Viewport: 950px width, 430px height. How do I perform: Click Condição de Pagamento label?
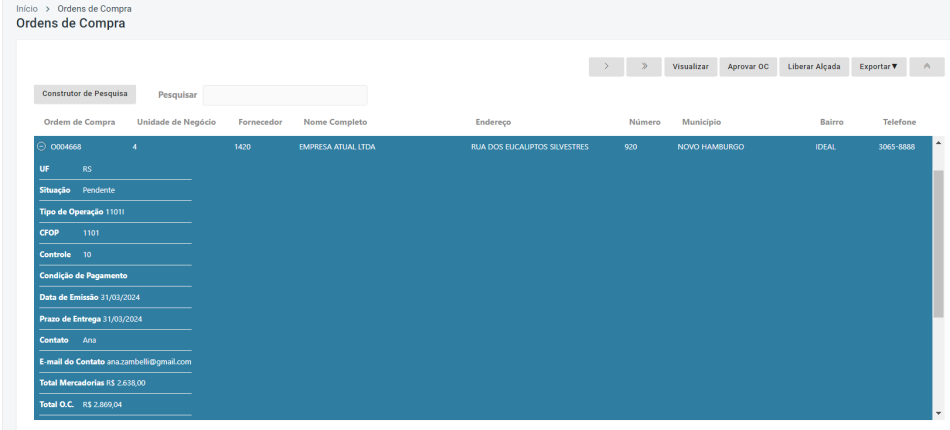(83, 276)
